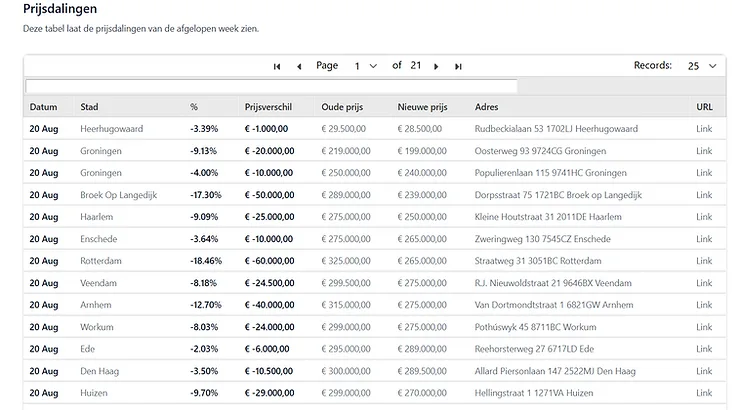Screen dimensions: 740x410
Task: Sort by the Nieuwe prijs column header
Action: (x=422, y=107)
